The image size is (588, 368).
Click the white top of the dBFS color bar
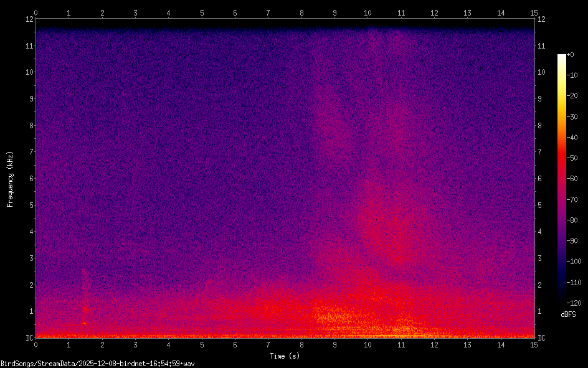point(562,57)
